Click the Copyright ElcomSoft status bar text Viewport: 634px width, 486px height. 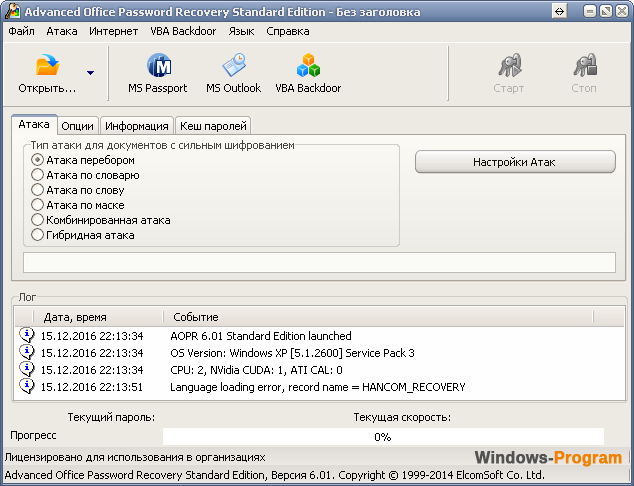coord(275,475)
